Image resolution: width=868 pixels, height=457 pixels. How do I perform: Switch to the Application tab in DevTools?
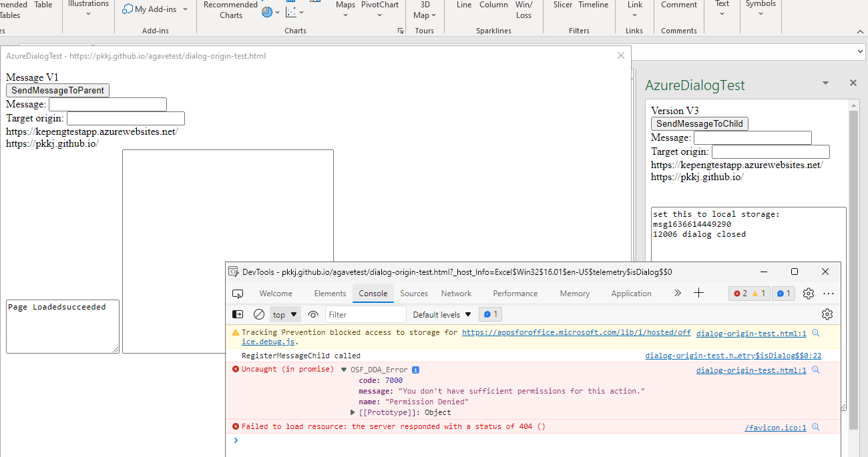(x=630, y=293)
